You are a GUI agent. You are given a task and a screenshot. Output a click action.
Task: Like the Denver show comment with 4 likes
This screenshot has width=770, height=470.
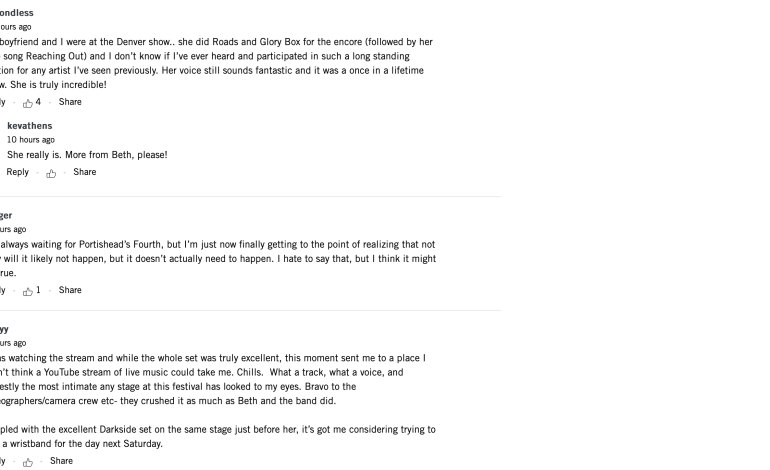(x=28, y=102)
